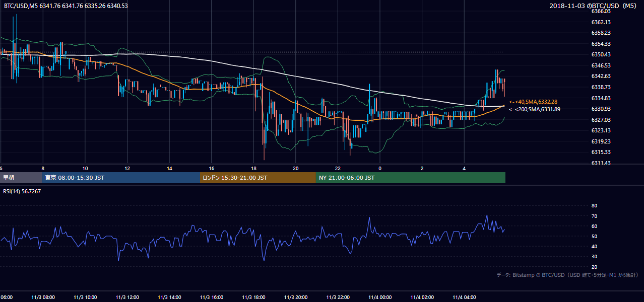Click price axis value 6362.13
The image size is (644, 302).
pyautogui.click(x=601, y=22)
